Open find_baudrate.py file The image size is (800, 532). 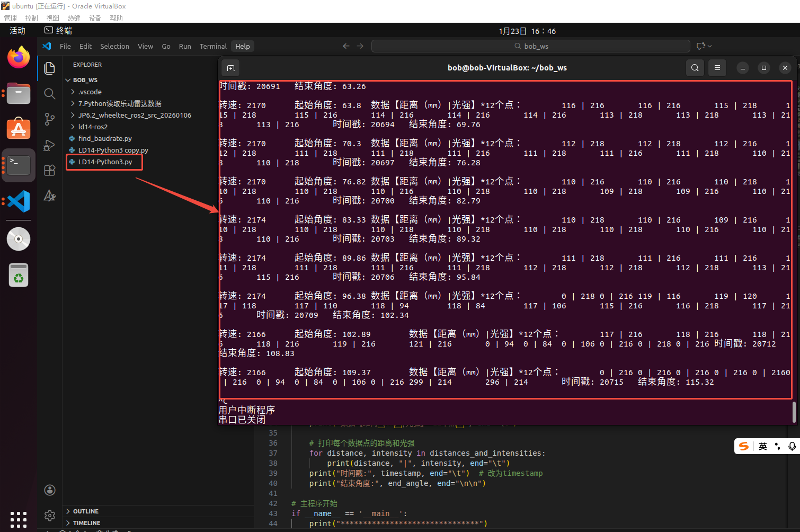tap(105, 138)
